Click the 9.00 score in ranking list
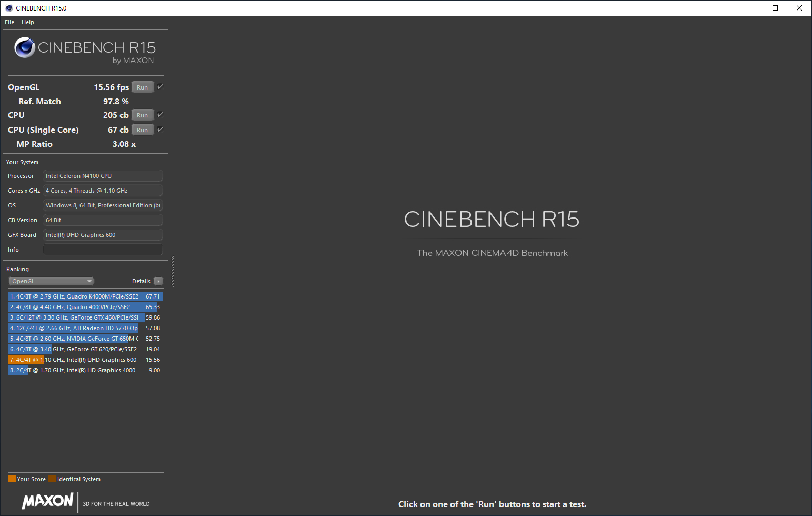This screenshot has height=516, width=812. click(154, 370)
